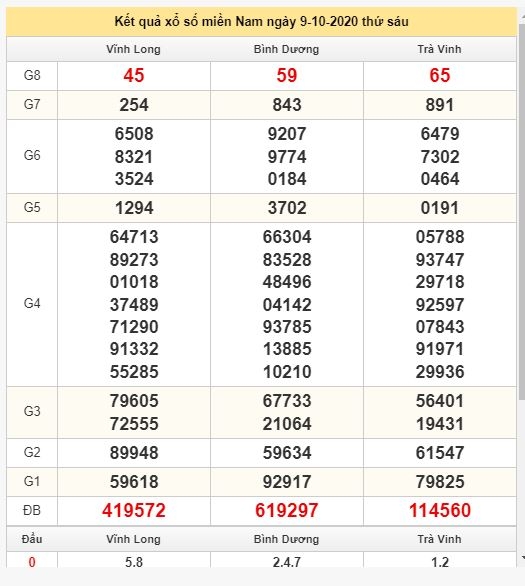This screenshot has height=586, width=525.
Task: Select Vĩnh Long G8 number 45
Action: tap(134, 76)
